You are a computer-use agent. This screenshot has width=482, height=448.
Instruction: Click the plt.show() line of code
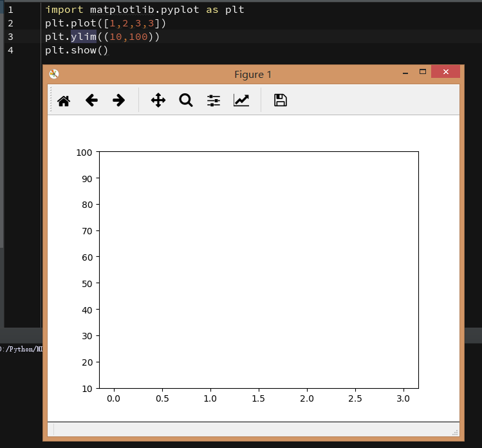coord(77,50)
